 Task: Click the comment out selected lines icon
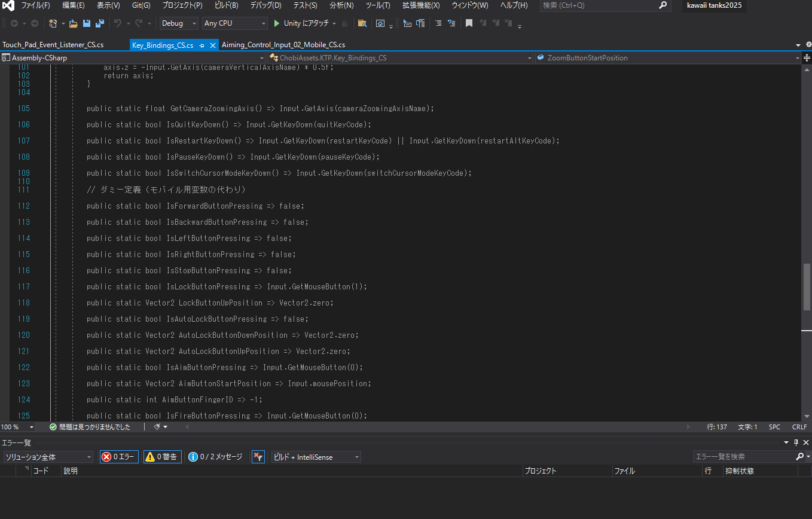click(438, 23)
